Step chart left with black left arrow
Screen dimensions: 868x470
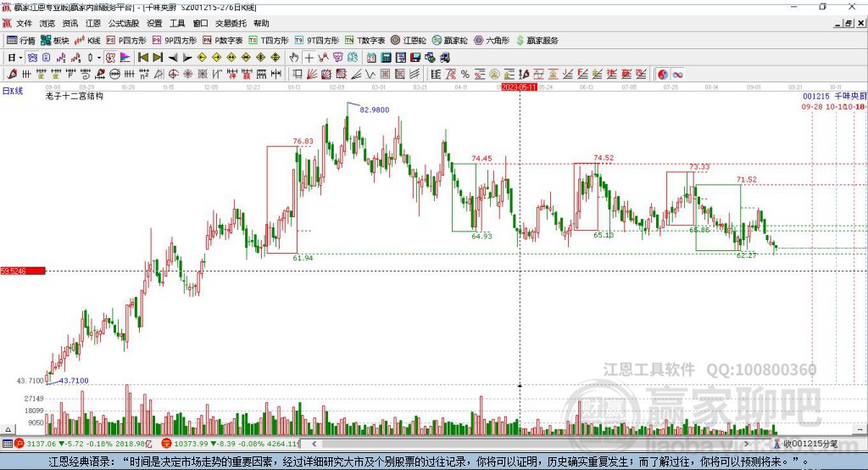click(173, 58)
